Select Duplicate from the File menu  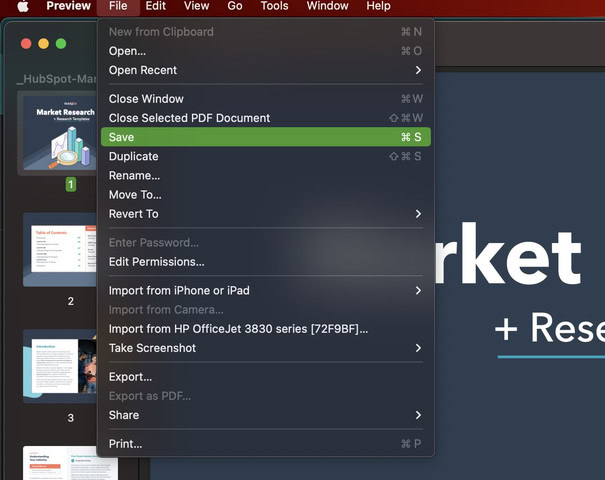click(x=265, y=156)
